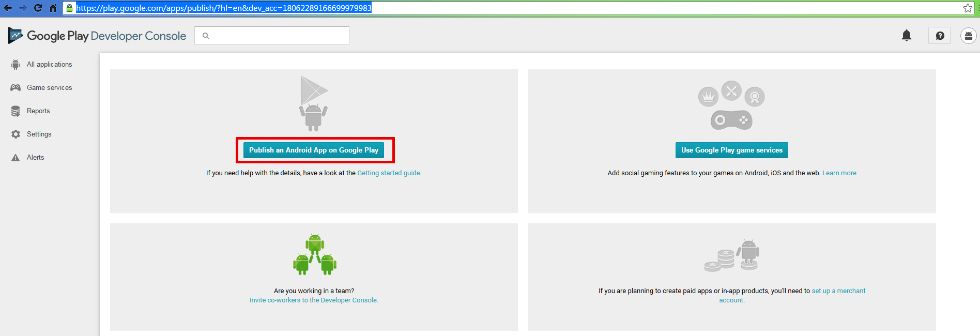Click the browser back arrow
Image resolution: width=980 pixels, height=336 pixels.
pos(8,8)
